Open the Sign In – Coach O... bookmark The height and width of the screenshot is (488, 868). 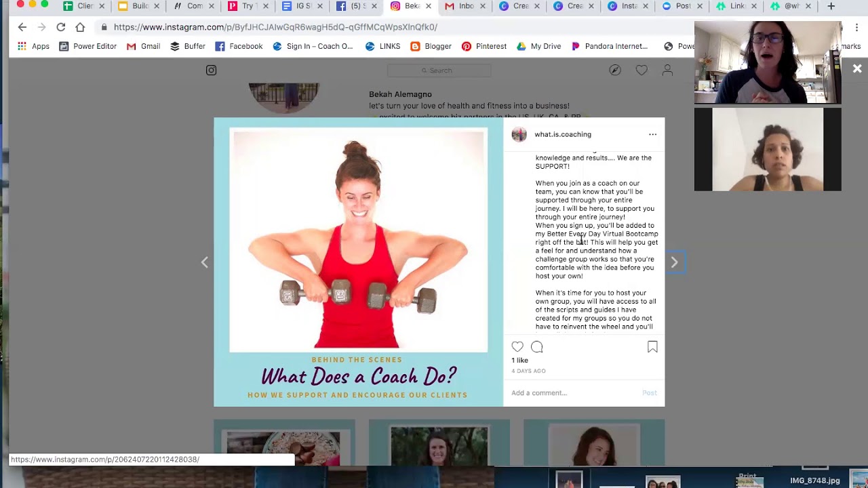coord(313,46)
